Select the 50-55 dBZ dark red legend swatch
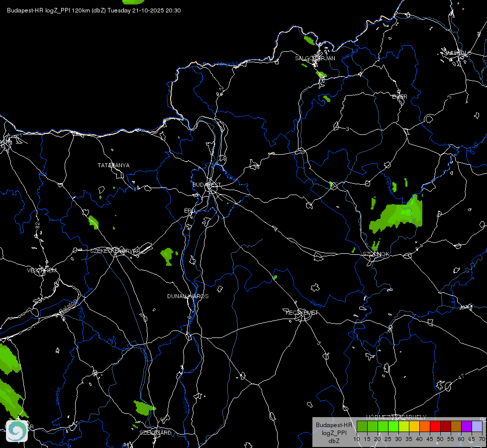Image resolution: width=487 pixels, height=448 pixels. pyautogui.click(x=446, y=426)
